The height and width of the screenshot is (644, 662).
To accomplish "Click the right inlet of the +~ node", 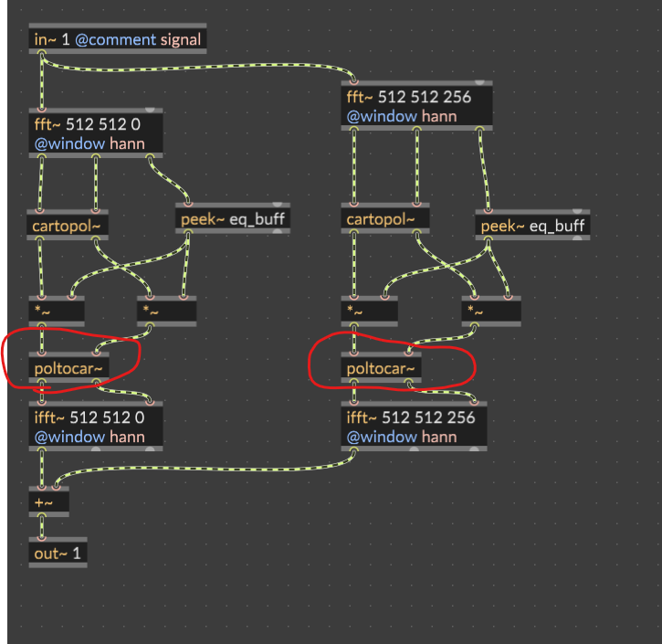I will pos(57,488).
